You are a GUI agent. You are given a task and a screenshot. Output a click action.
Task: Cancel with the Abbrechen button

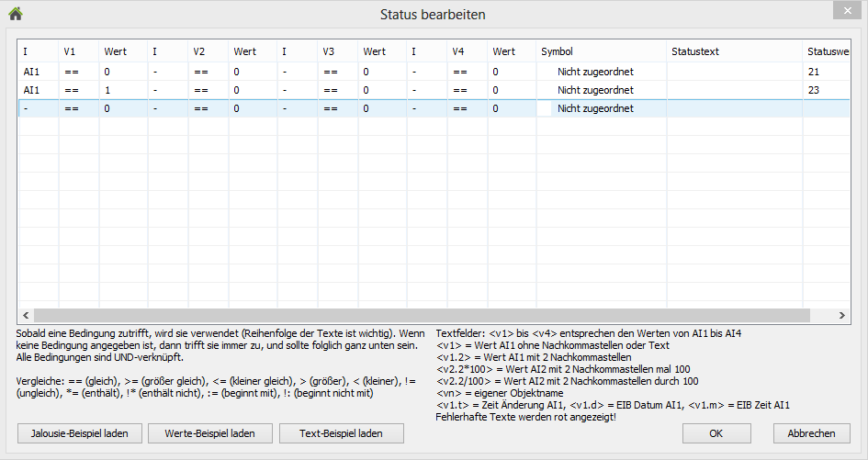[812, 433]
